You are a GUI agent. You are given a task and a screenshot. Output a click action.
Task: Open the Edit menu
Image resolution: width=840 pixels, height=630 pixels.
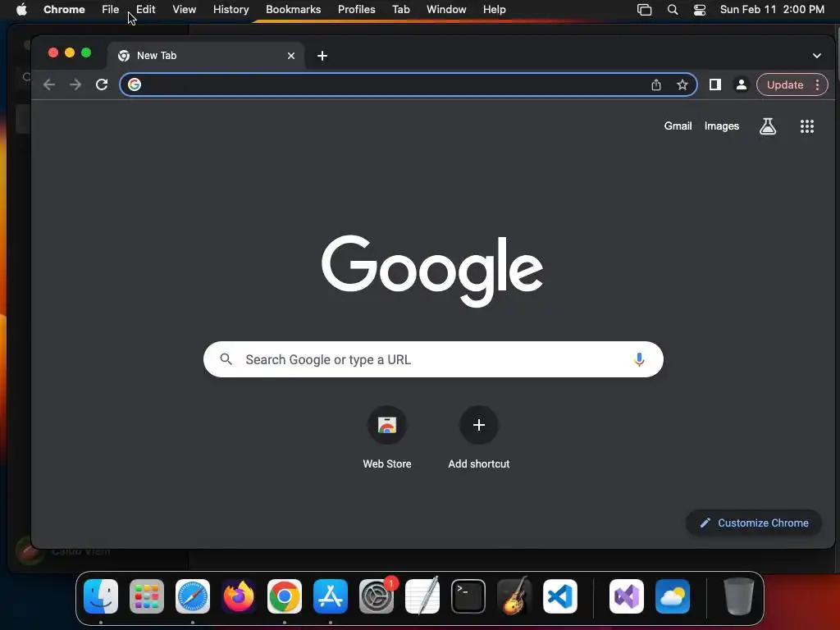click(146, 10)
